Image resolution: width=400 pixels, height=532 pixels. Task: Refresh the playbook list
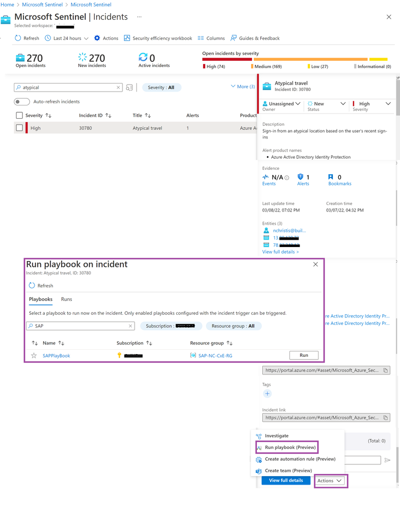pos(41,285)
